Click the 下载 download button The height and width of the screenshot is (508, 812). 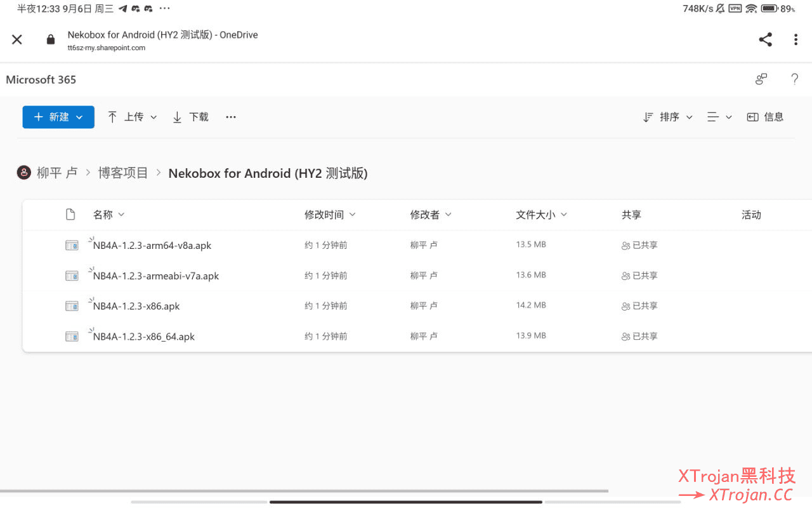tap(190, 117)
